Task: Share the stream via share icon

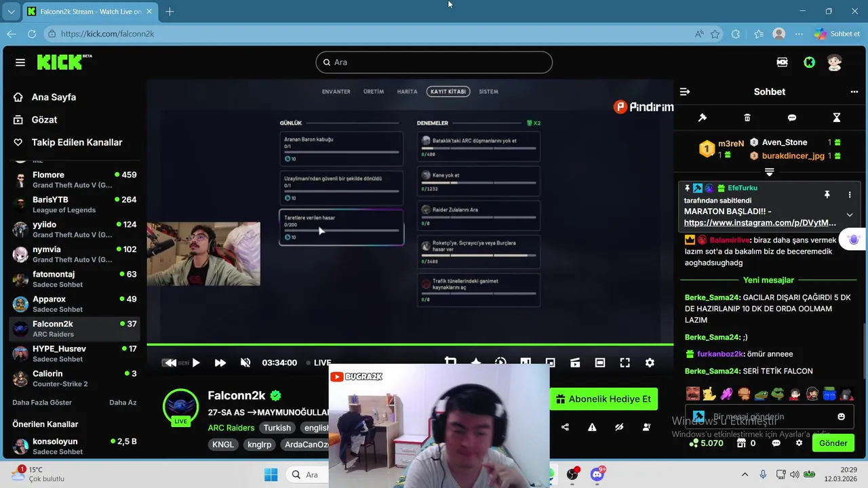Action: point(566,427)
